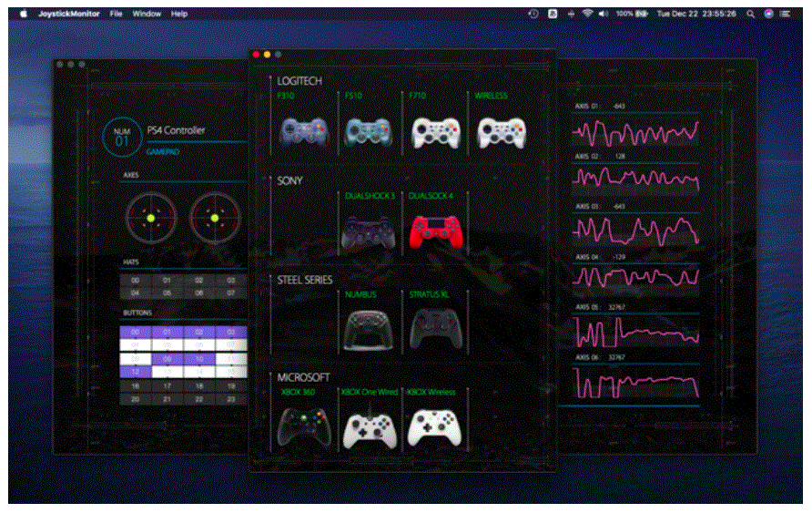The height and width of the screenshot is (513, 812).
Task: Click the DUALSHOCK 3 green label
Action: [x=370, y=196]
